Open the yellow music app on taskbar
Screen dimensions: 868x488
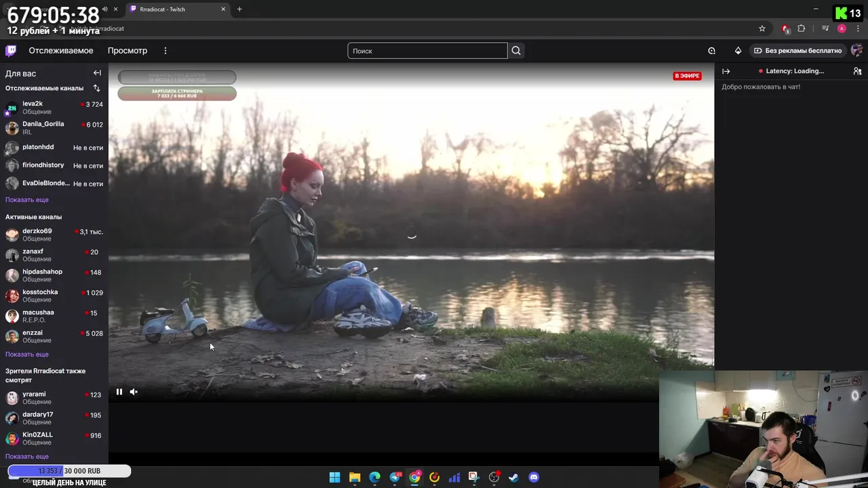(435, 477)
